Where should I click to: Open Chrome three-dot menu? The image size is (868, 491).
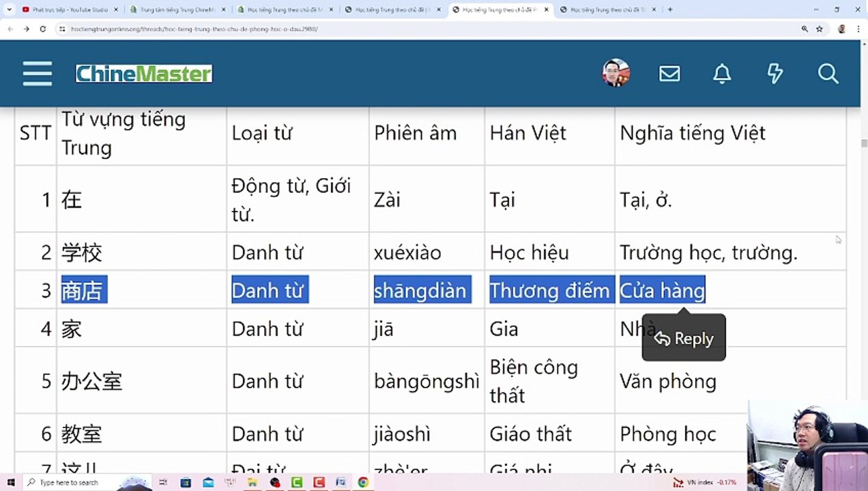tap(858, 29)
